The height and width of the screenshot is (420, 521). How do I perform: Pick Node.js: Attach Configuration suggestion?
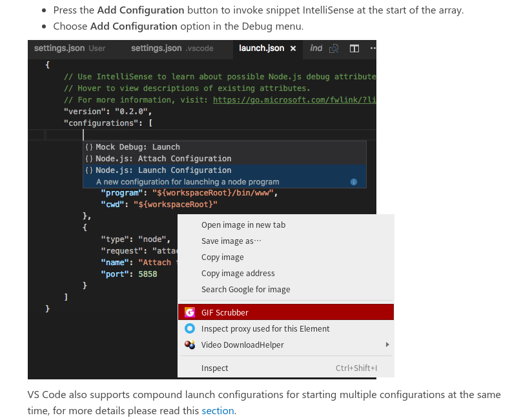[x=225, y=159]
